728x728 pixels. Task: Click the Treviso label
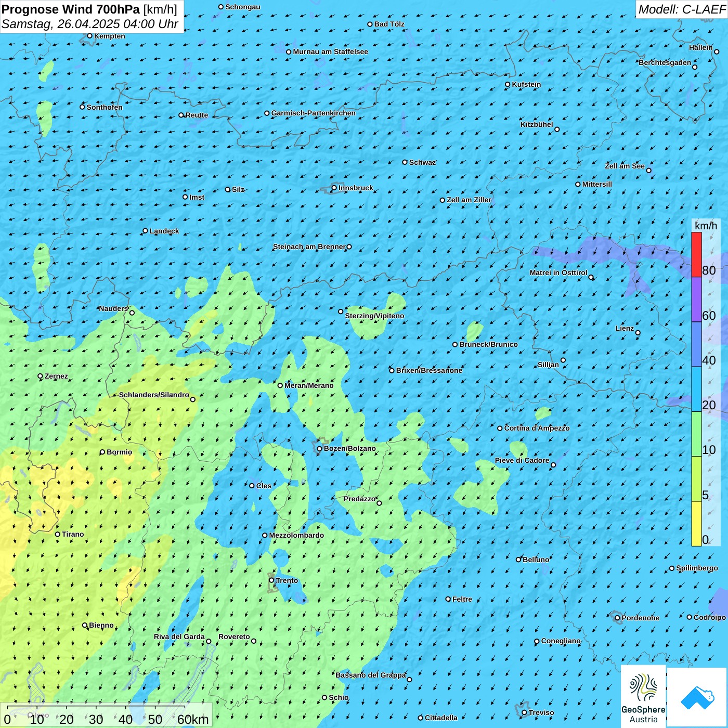point(541,712)
